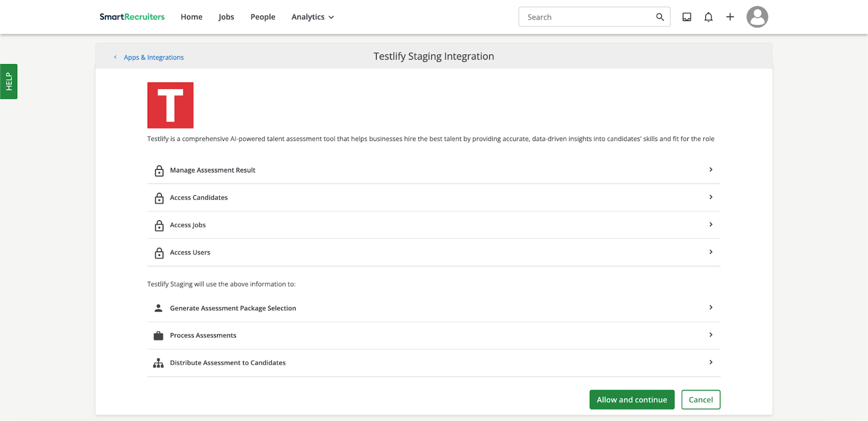The image size is (868, 421).
Task: Click Process Assessments text
Action: click(203, 335)
